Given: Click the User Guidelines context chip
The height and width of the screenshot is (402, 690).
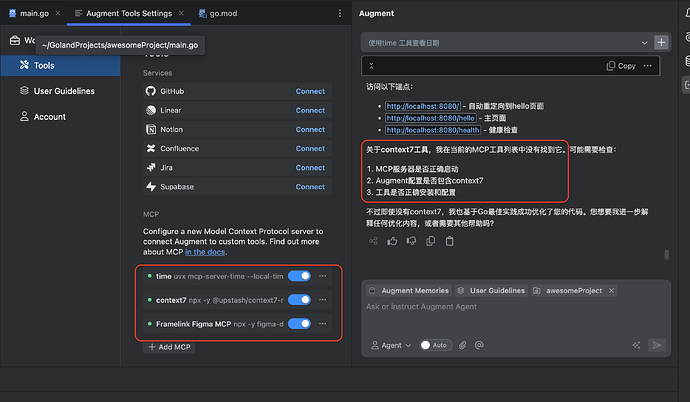Looking at the screenshot, I should pyautogui.click(x=492, y=291).
